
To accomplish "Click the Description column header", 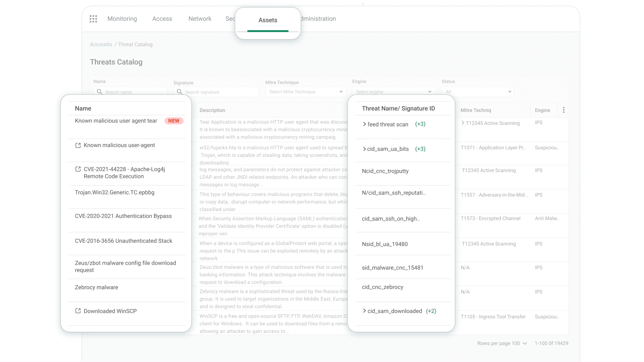I will pyautogui.click(x=212, y=110).
